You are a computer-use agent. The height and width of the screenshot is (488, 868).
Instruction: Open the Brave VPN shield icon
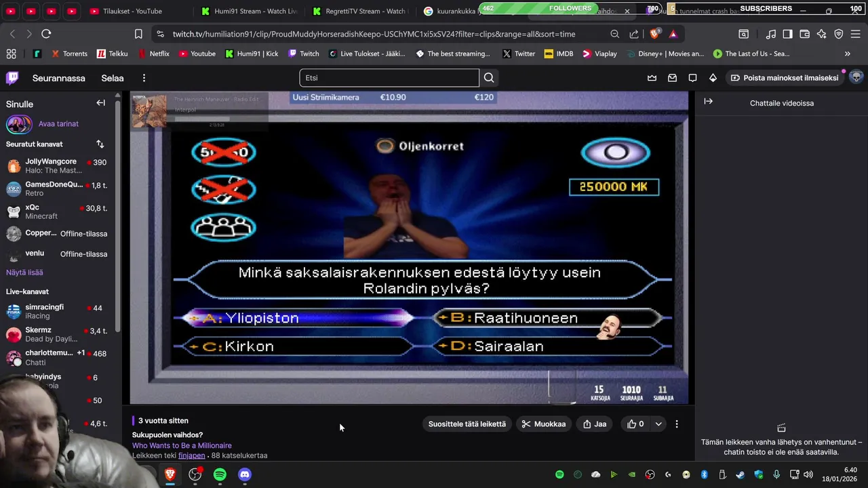(x=839, y=34)
